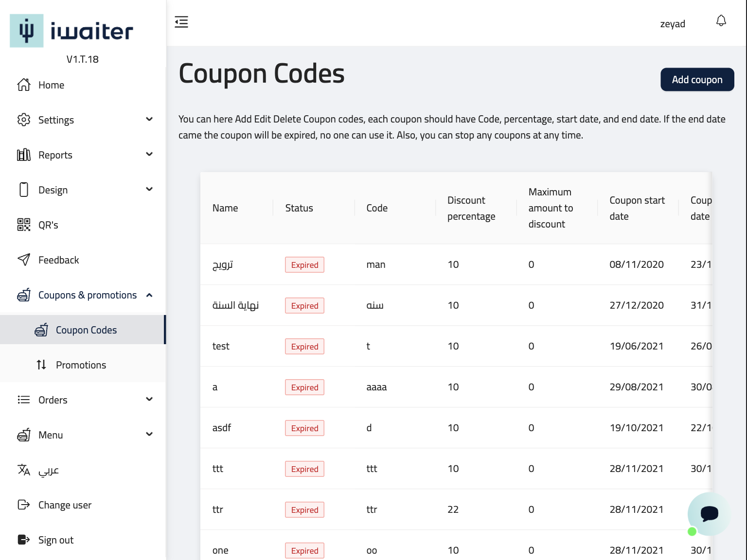The image size is (747, 560).
Task: Expand the Orders submenu arrow
Action: point(149,400)
